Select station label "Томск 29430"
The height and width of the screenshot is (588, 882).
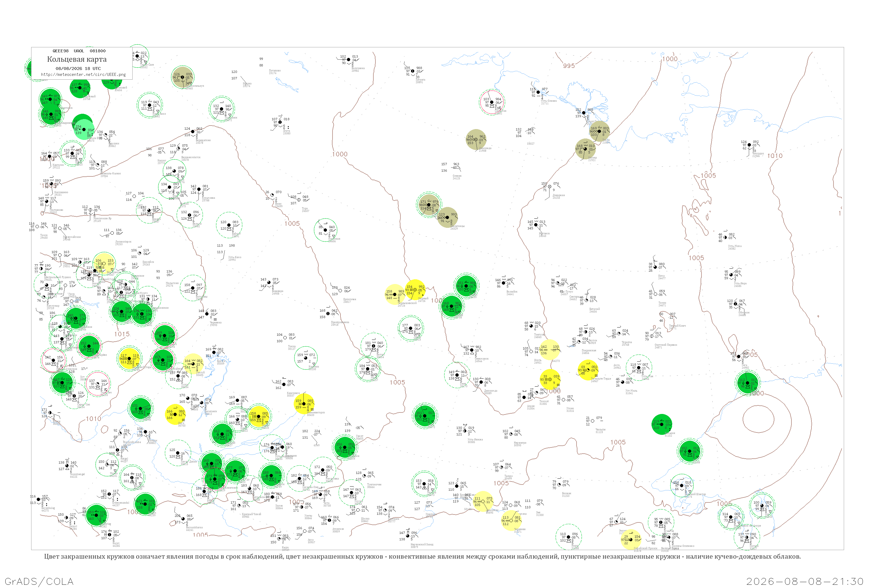pyautogui.click(x=44, y=236)
